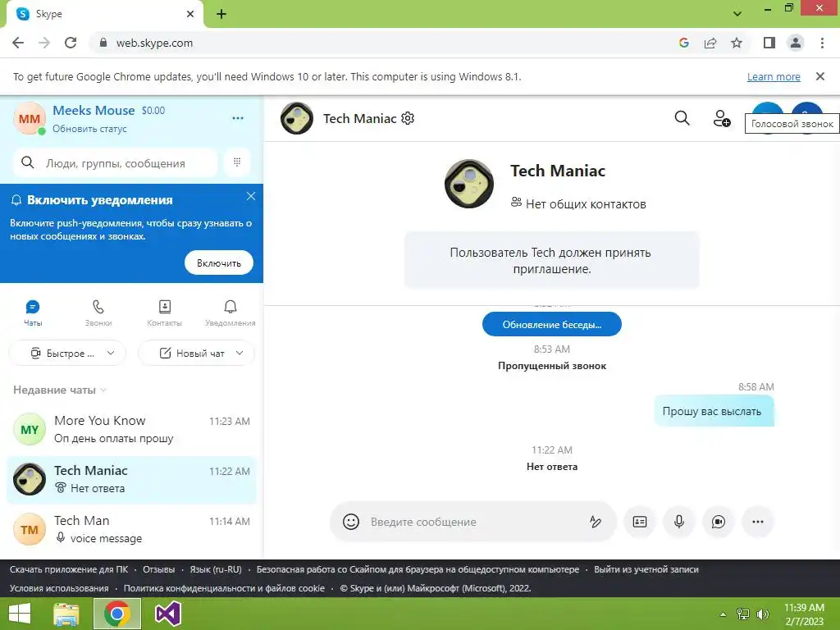Switch to the Контакты tab
This screenshot has height=630, width=840.
164,313
